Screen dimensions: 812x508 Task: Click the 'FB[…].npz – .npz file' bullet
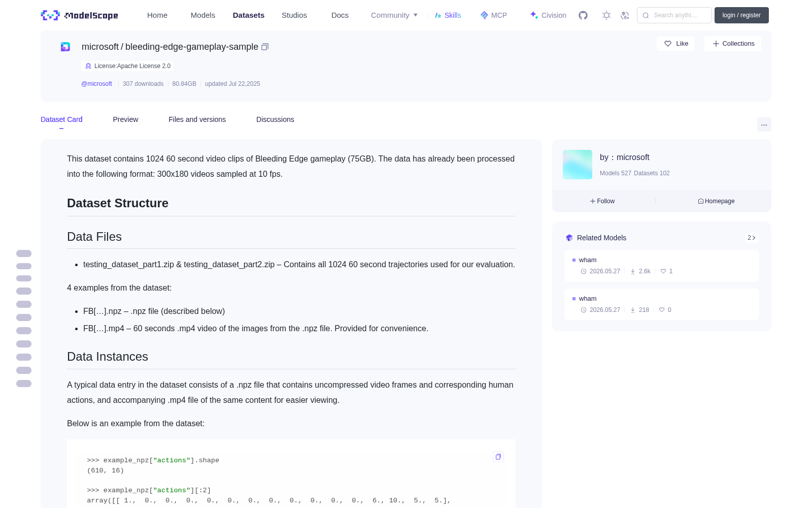coord(154,311)
